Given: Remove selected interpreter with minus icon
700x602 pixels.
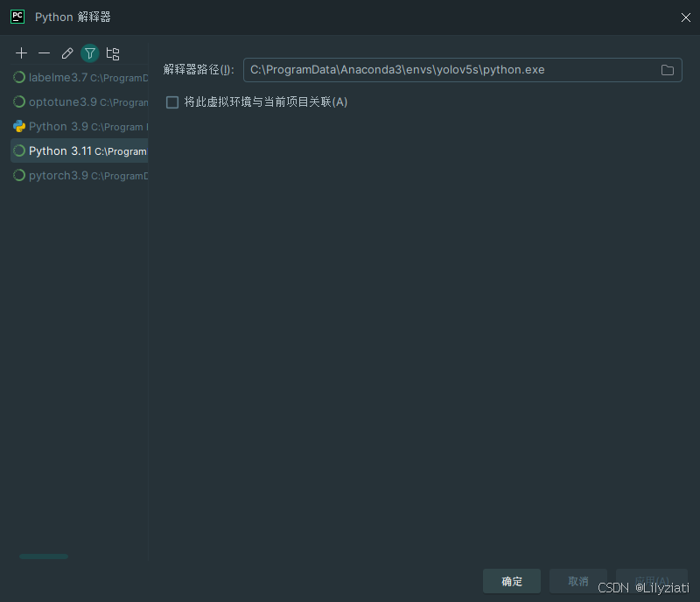Looking at the screenshot, I should 45,53.
